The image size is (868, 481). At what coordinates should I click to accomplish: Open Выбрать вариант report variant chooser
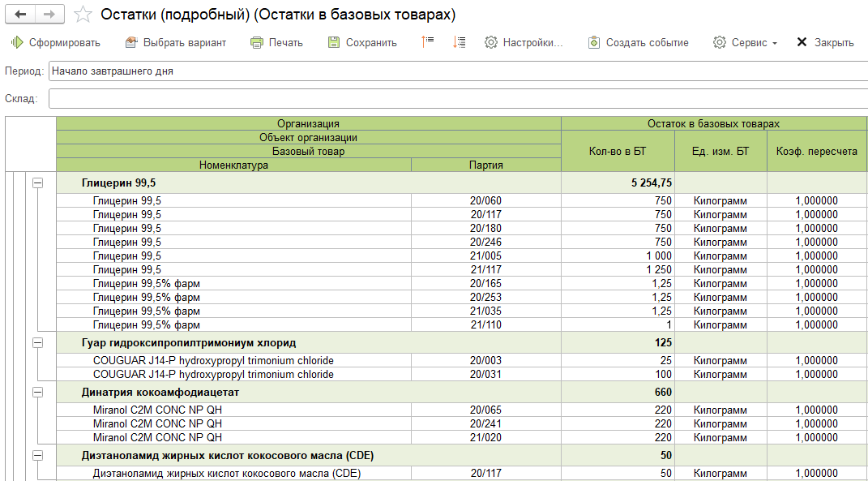click(x=176, y=43)
